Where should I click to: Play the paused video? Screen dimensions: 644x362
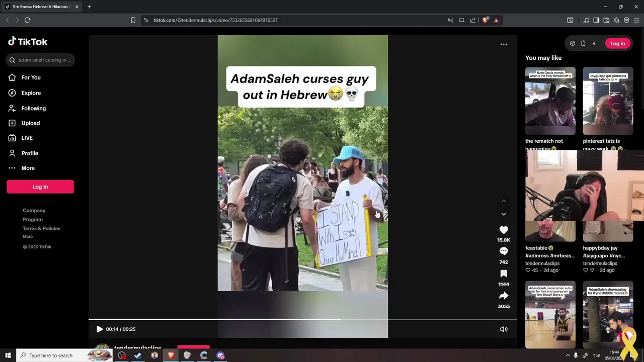pyautogui.click(x=99, y=329)
